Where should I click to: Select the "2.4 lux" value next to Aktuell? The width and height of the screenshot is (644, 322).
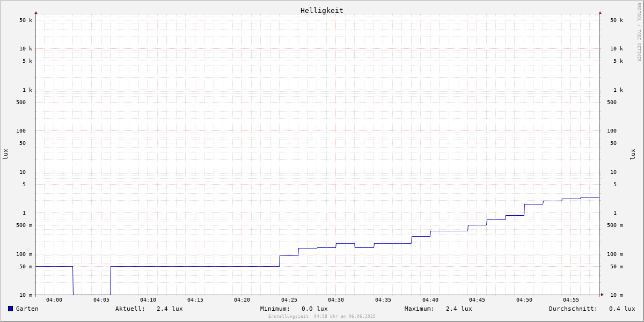coord(170,309)
